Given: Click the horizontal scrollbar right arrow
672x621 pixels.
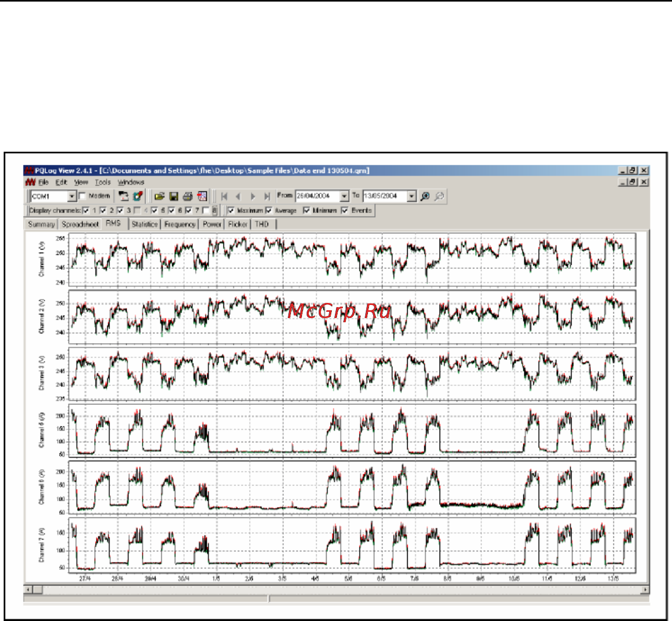Looking at the screenshot, I should pyautogui.click(x=645, y=590).
